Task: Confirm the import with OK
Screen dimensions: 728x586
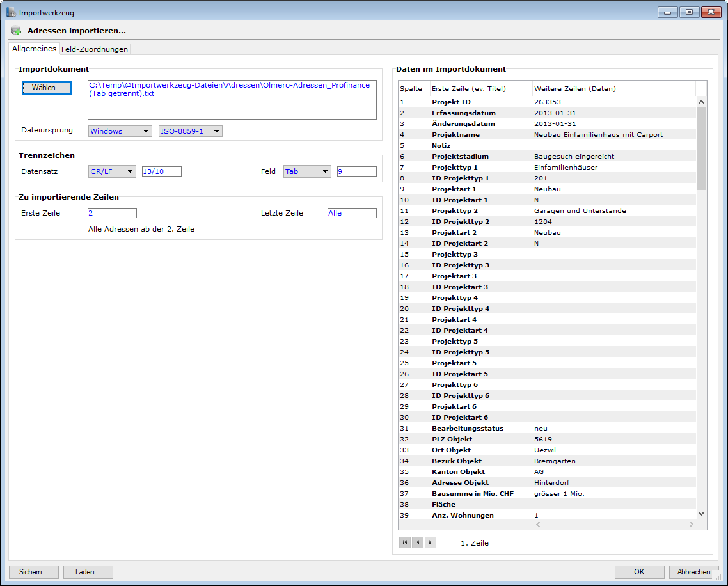Action: [x=639, y=572]
